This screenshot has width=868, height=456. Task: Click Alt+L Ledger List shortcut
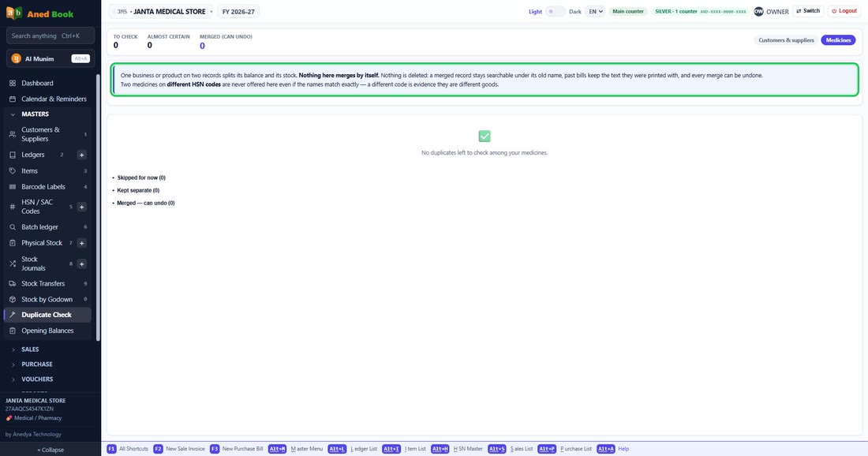[x=353, y=449]
